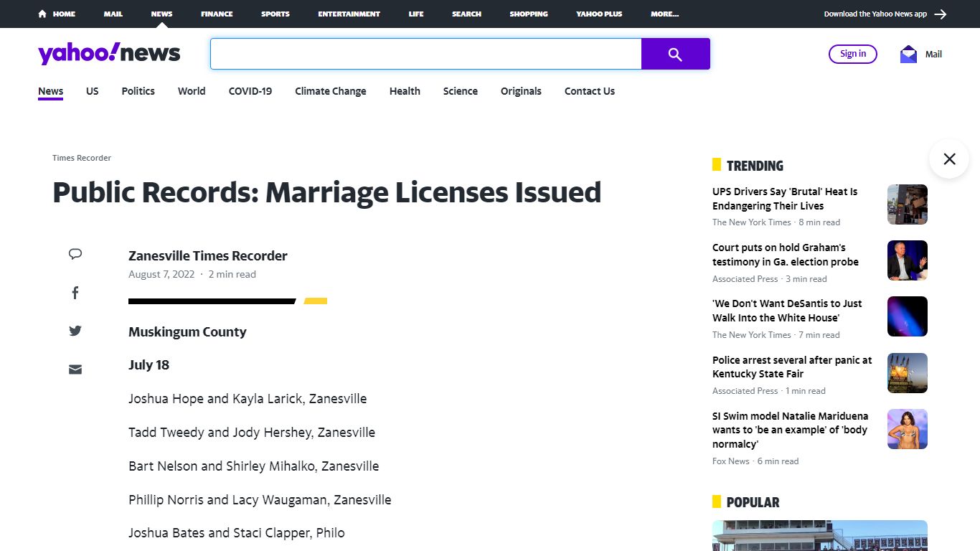
Task: Open the Graham testimony story thumbnail
Action: click(x=908, y=260)
